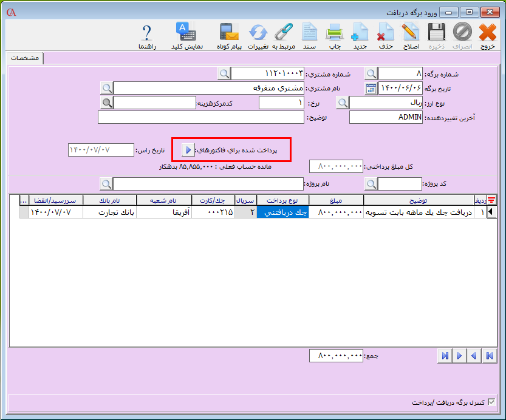Open the نوع ارز currency lookup
The image size is (506, 420).
tap(343, 103)
